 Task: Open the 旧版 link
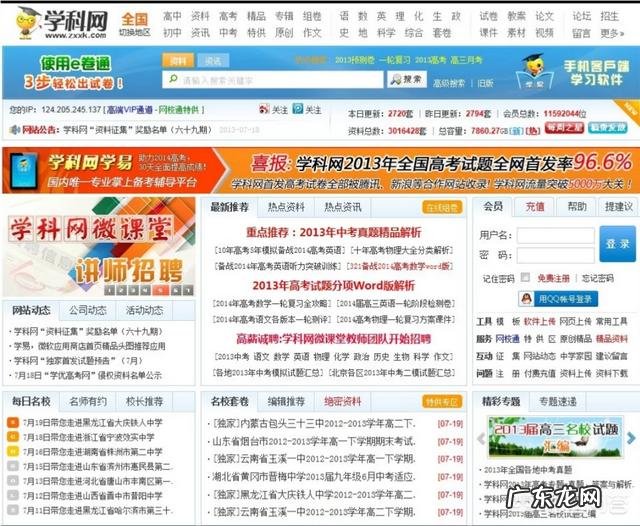(x=485, y=83)
